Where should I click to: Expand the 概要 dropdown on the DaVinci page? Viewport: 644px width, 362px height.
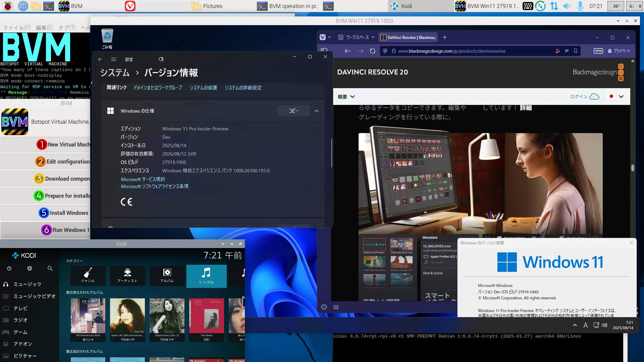point(346,97)
